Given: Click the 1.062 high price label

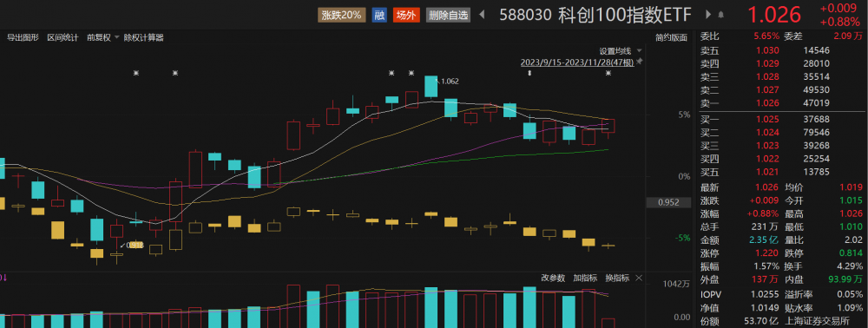Looking at the screenshot, I should pos(450,82).
